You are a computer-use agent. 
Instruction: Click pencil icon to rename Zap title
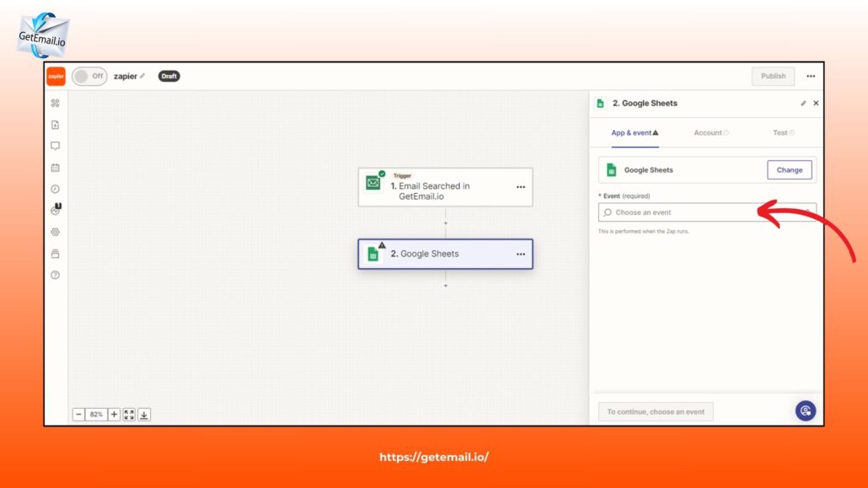[143, 76]
